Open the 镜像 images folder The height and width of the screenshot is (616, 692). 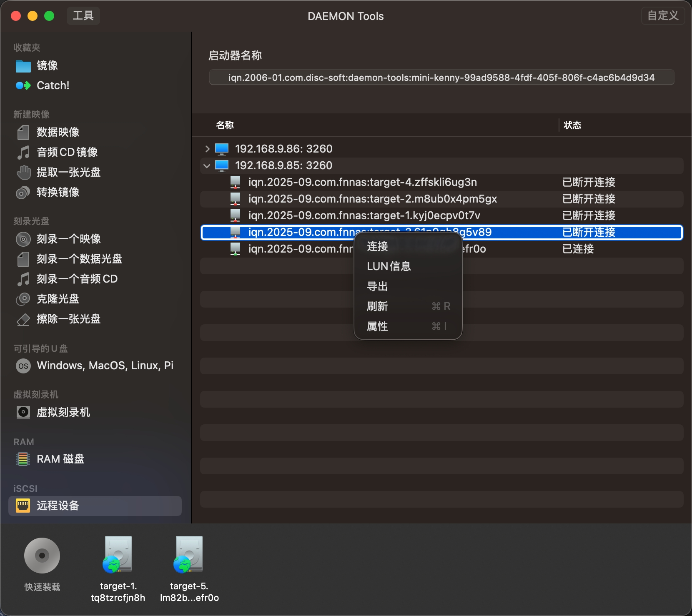47,65
